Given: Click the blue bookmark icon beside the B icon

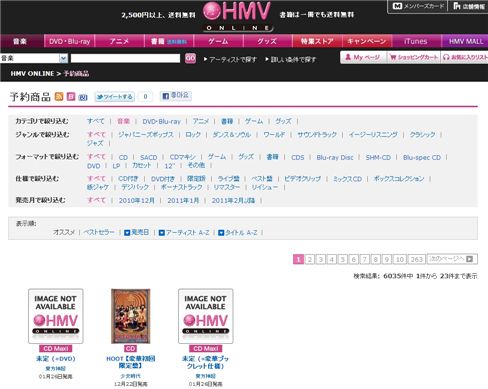Looking at the screenshot, I should pos(83,97).
